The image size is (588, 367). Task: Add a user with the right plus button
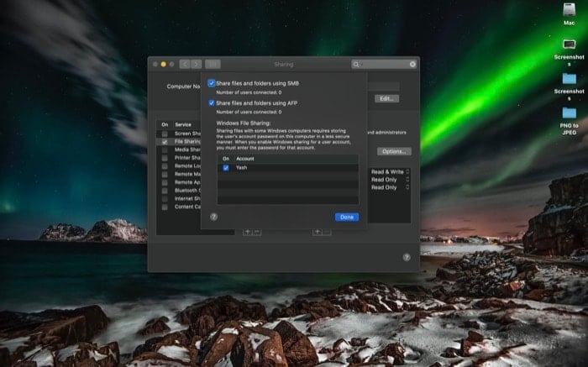318,232
